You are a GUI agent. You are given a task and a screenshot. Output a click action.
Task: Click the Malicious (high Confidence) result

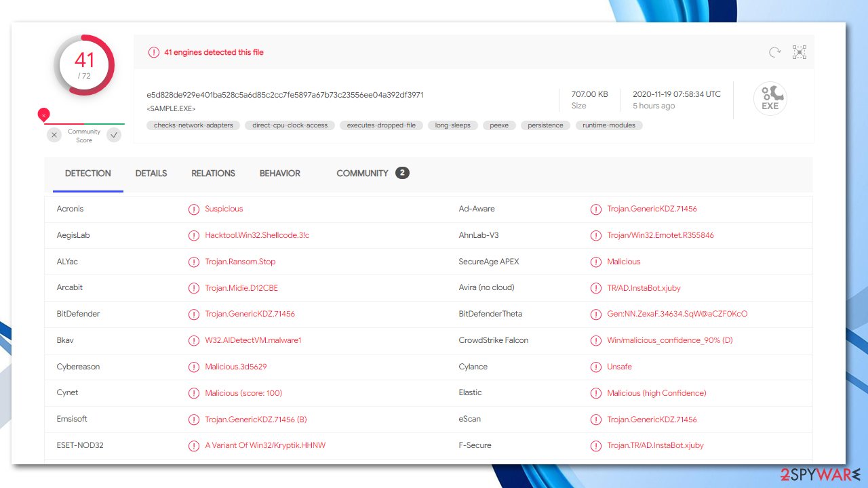656,393
